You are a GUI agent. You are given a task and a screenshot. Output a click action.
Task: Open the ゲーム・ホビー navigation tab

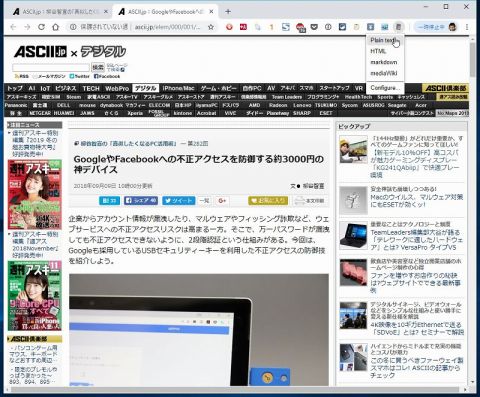(x=218, y=88)
